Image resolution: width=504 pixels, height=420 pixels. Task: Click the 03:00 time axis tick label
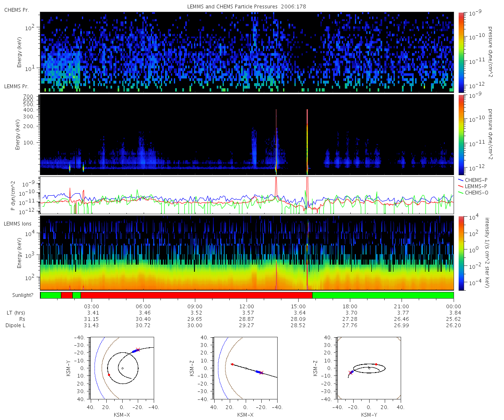tap(92, 307)
